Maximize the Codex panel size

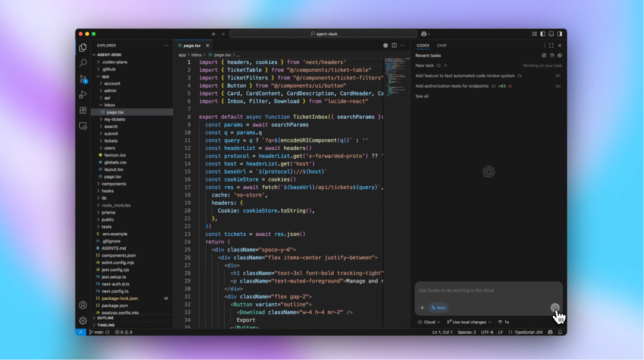(551, 45)
